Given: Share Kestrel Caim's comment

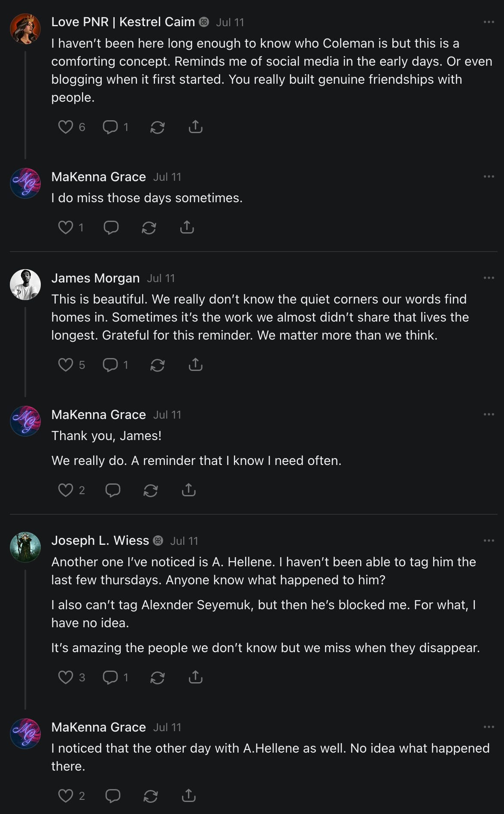Looking at the screenshot, I should (x=195, y=127).
